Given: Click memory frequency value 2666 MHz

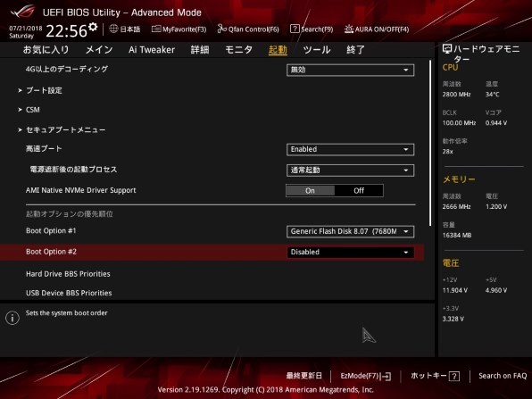Looking at the screenshot, I should [x=456, y=206].
